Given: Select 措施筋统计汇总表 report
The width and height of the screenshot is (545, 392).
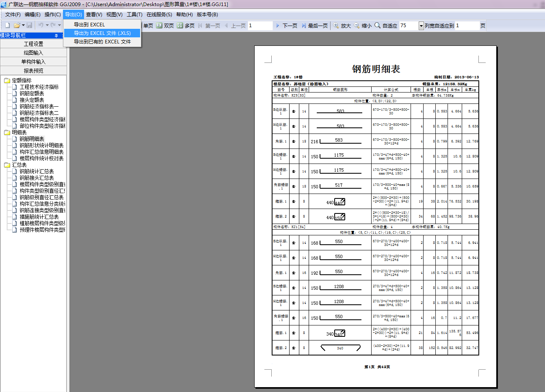Looking at the screenshot, I should (39, 217).
